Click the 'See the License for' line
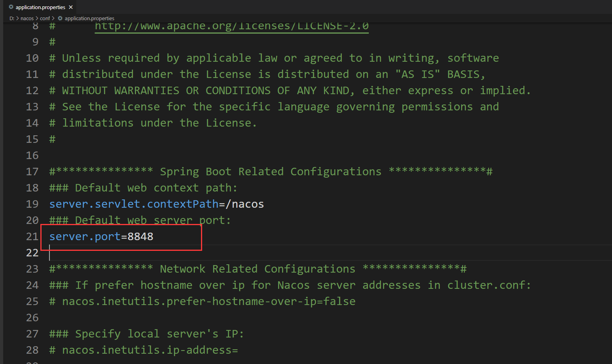 tap(274, 107)
